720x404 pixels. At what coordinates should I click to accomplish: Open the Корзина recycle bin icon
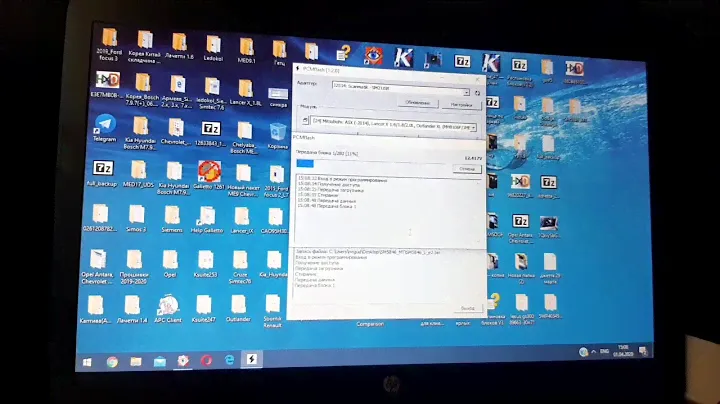click(x=277, y=128)
